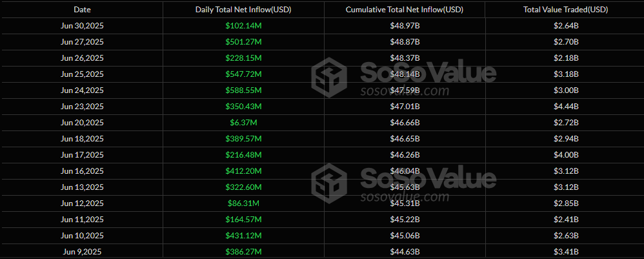
Task: Click the upper SoSoValue cube logo watermark
Action: 329,77
